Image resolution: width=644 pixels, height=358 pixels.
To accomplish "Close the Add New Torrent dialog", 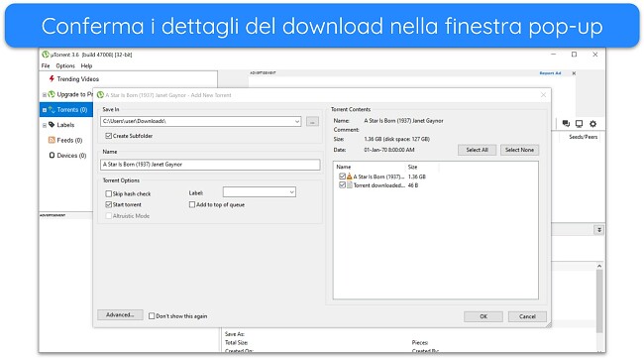I will click(543, 95).
